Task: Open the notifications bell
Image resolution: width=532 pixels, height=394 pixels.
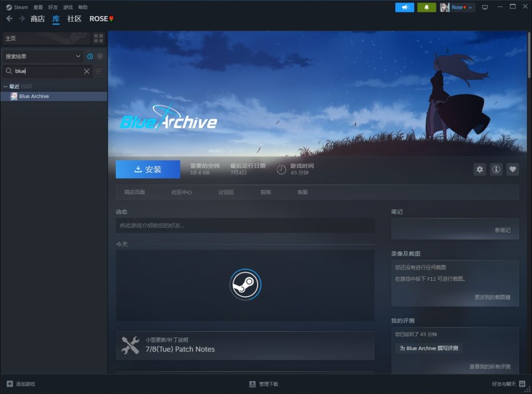Action: (x=427, y=7)
